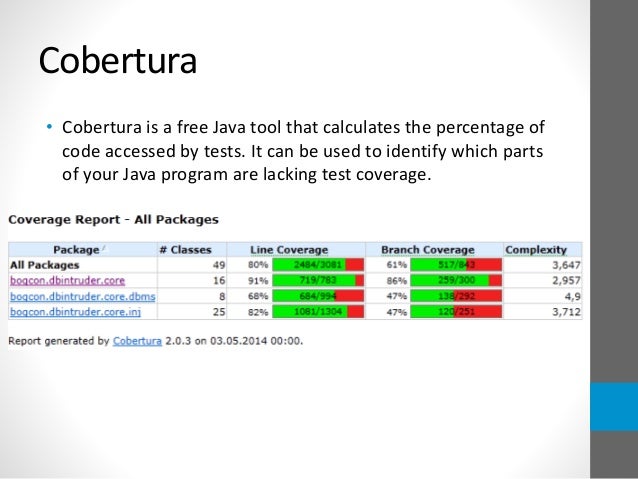Click line coverage bar showing 719/783

(x=318, y=280)
